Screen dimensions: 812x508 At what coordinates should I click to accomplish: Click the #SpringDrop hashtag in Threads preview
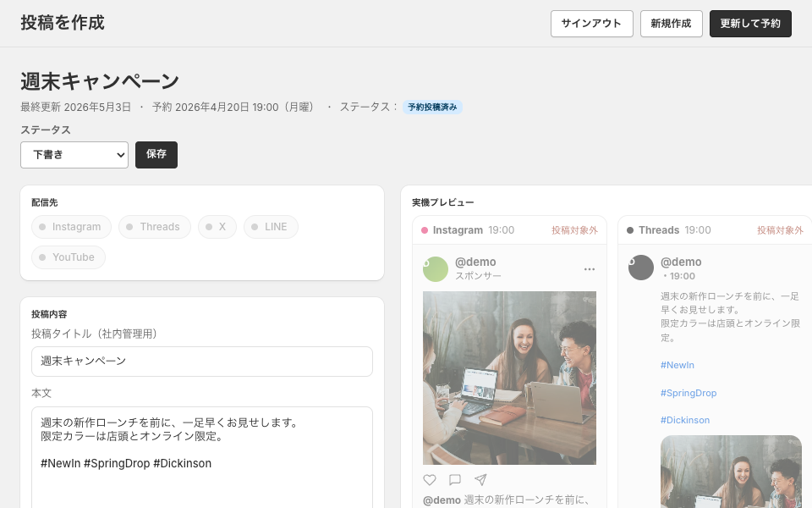click(x=689, y=393)
